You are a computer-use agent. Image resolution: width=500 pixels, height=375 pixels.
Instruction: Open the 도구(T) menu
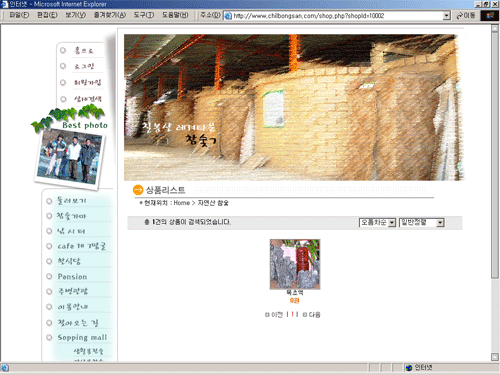144,15
